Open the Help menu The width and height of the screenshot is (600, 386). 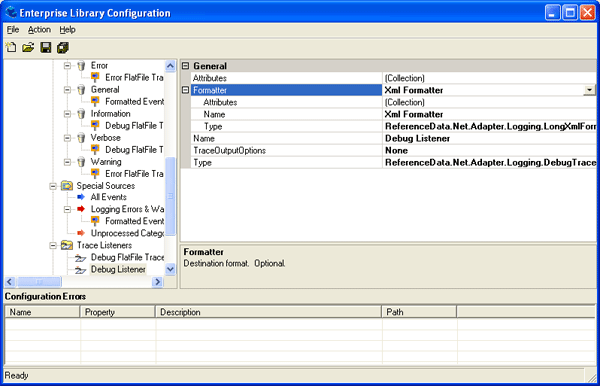point(67,30)
